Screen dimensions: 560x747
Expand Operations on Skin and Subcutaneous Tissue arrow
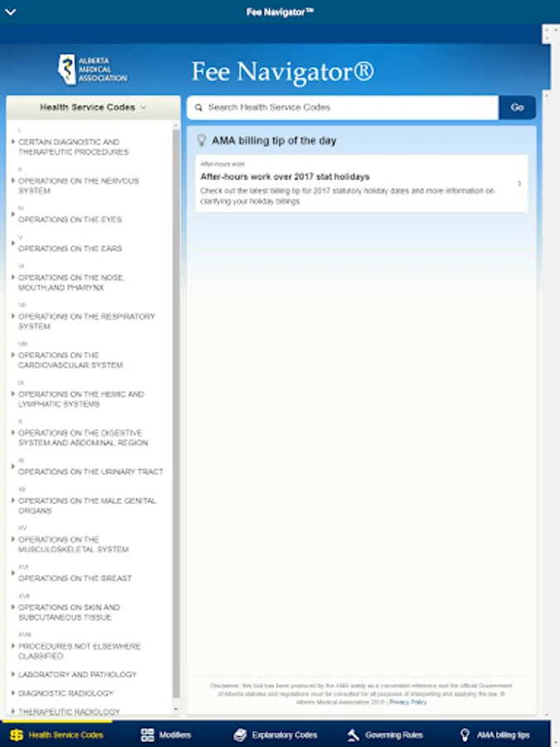[x=12, y=607]
